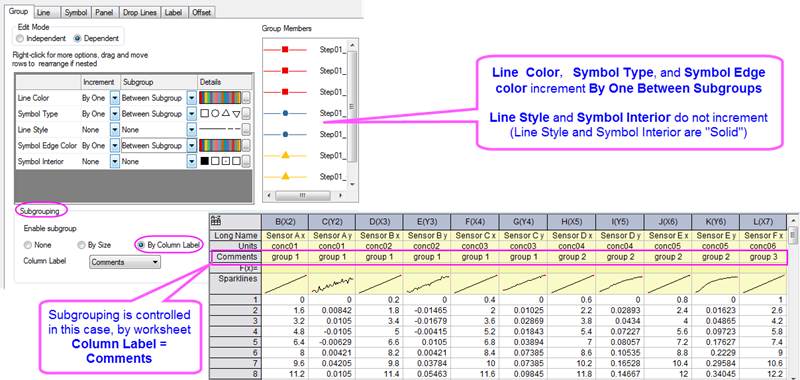
Task: Open Symbol Interior details browse button
Action: point(245,161)
